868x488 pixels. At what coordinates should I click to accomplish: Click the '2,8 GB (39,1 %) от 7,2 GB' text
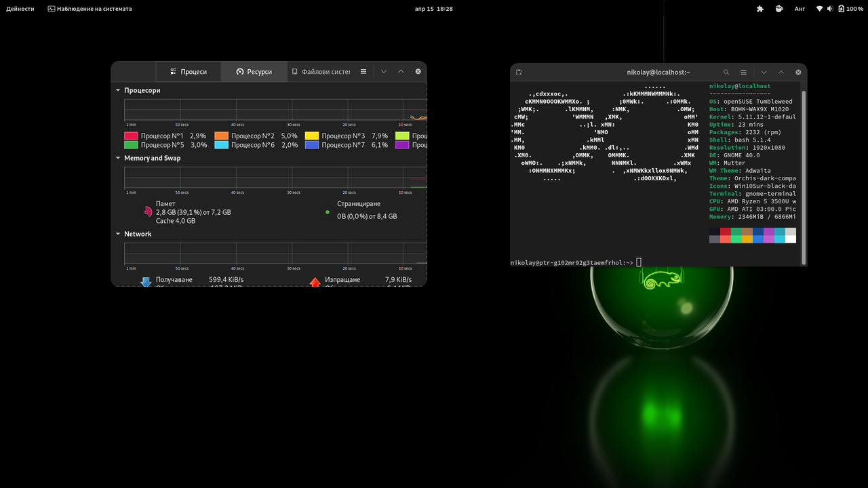[193, 212]
